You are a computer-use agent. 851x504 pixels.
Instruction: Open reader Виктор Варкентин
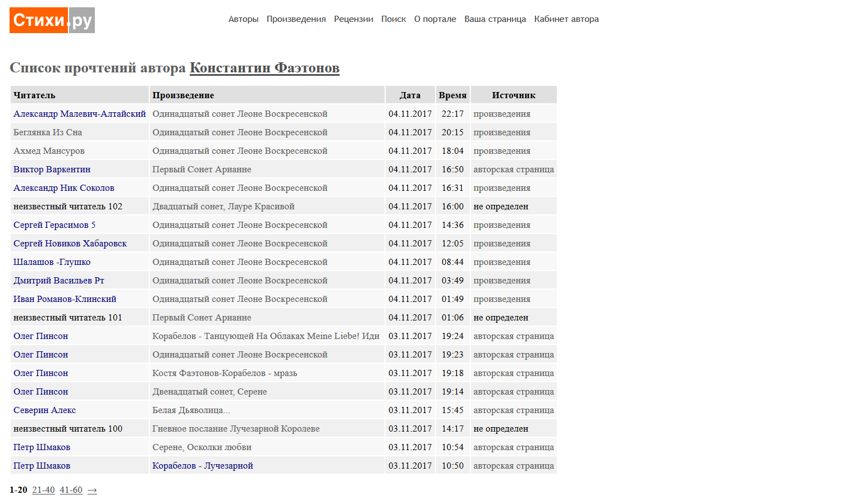52,169
